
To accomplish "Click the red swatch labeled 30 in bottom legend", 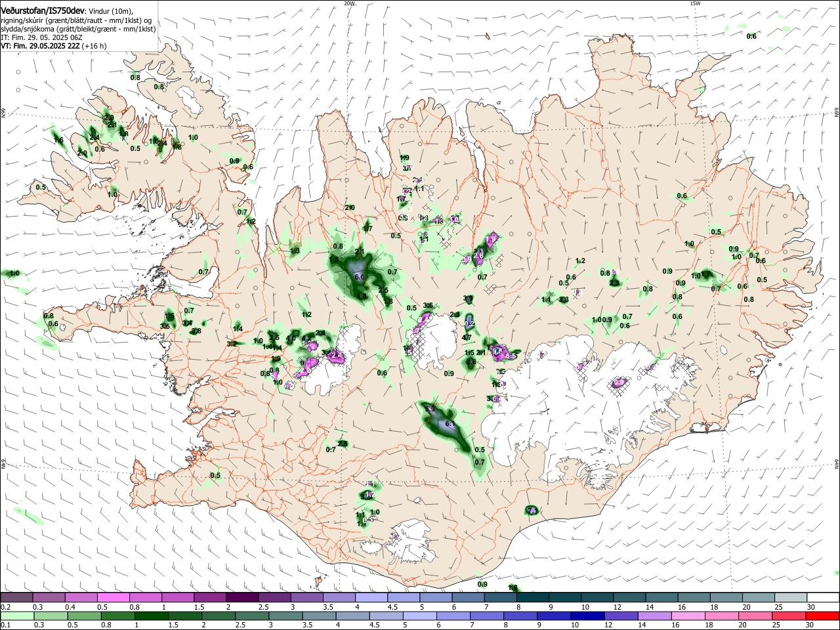I will pyautogui.click(x=823, y=616).
